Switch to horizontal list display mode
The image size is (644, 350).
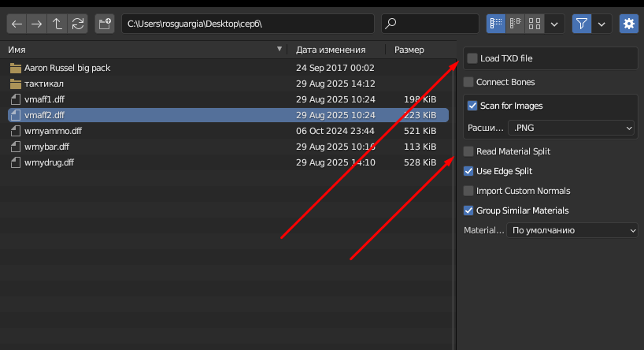click(516, 24)
